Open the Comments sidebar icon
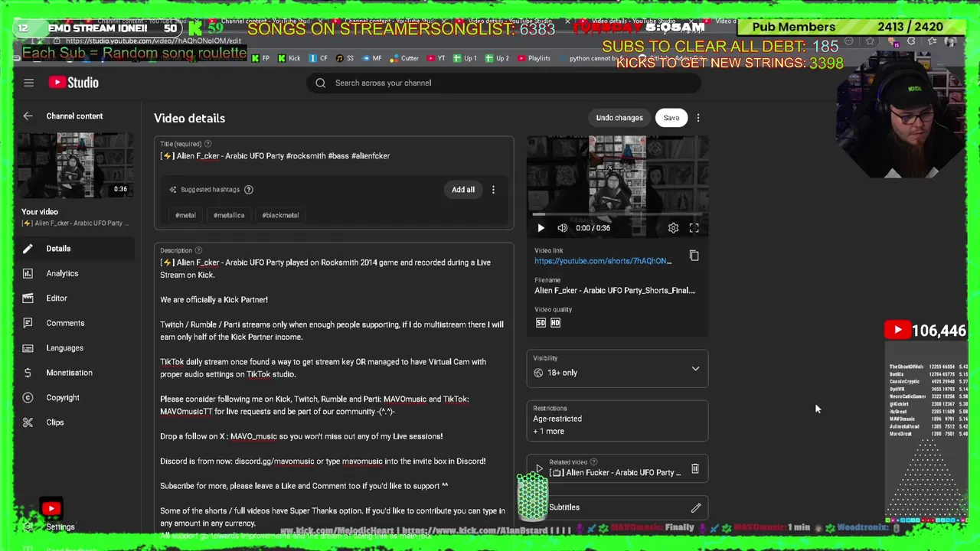 [x=28, y=323]
